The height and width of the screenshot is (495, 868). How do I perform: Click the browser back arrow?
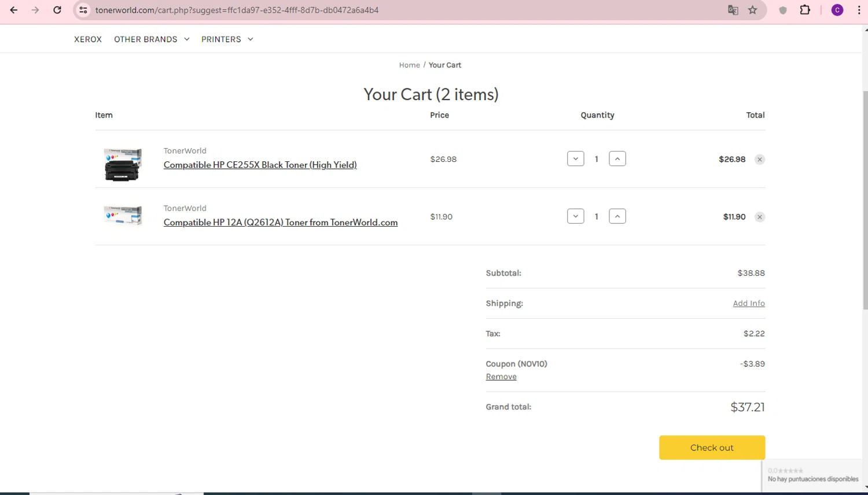coord(14,10)
